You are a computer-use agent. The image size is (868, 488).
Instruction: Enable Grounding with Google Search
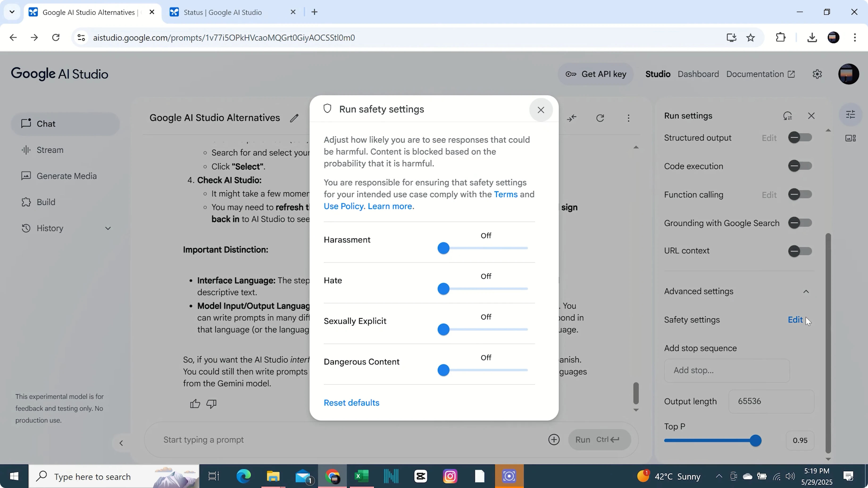coord(800,223)
